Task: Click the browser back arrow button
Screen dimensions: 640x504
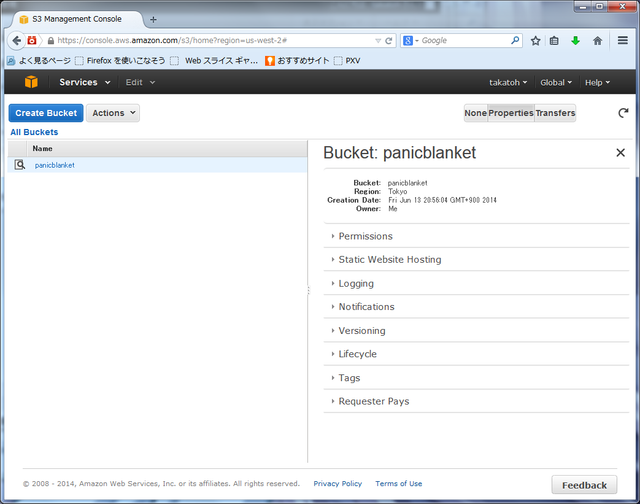Action: [x=16, y=40]
